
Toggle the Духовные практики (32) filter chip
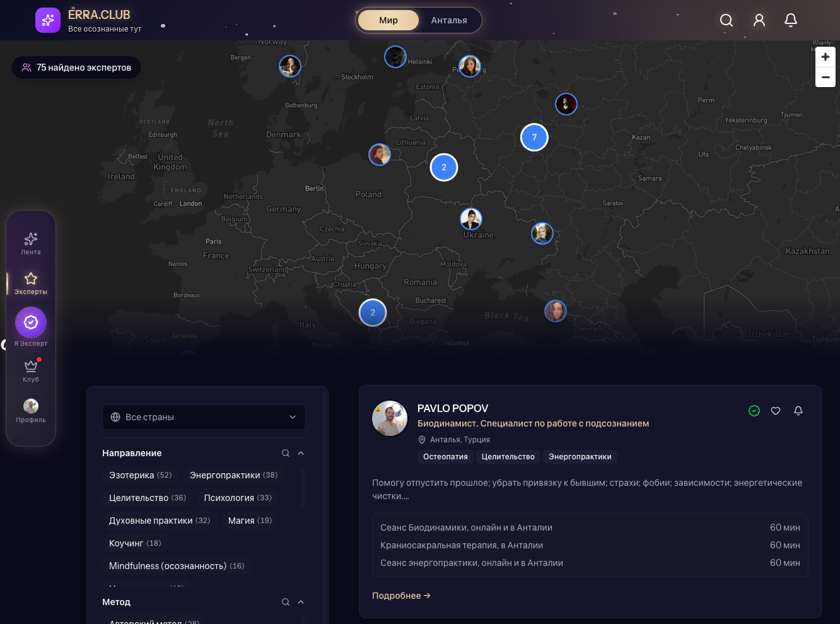point(160,521)
